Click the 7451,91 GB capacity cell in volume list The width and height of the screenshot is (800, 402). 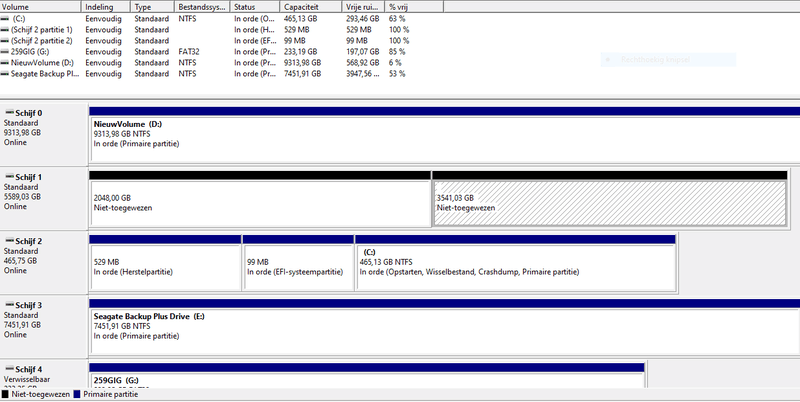click(x=303, y=74)
